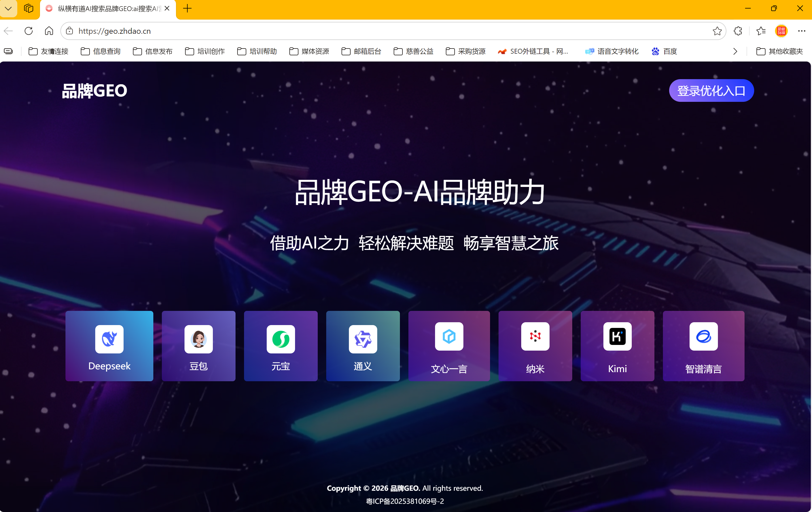Open the 元宝 AI tool
812x512 pixels.
point(281,346)
